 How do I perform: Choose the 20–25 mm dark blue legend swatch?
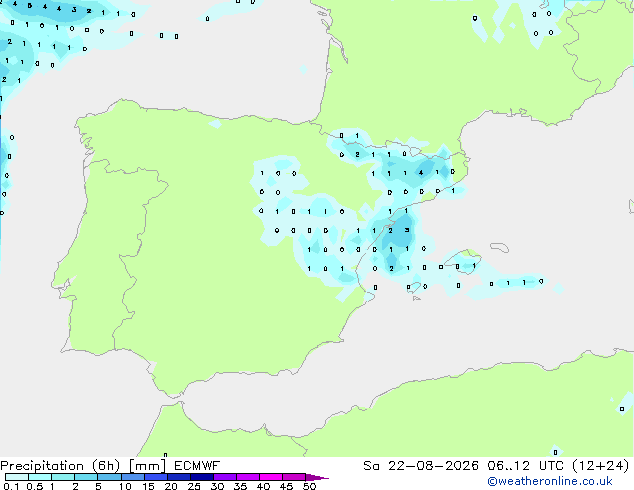click(179, 477)
